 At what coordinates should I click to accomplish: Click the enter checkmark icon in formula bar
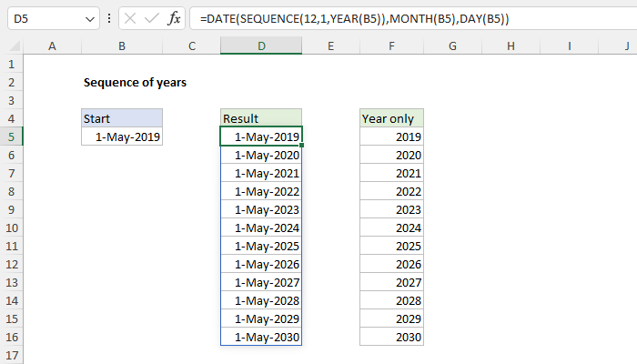pyautogui.click(x=152, y=18)
